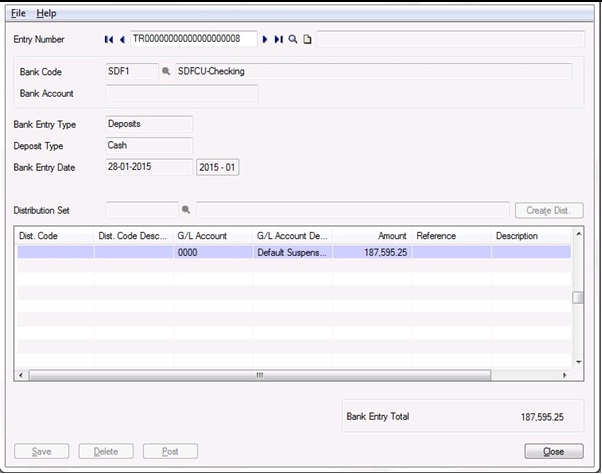Click the Reference column header

[x=451, y=236]
